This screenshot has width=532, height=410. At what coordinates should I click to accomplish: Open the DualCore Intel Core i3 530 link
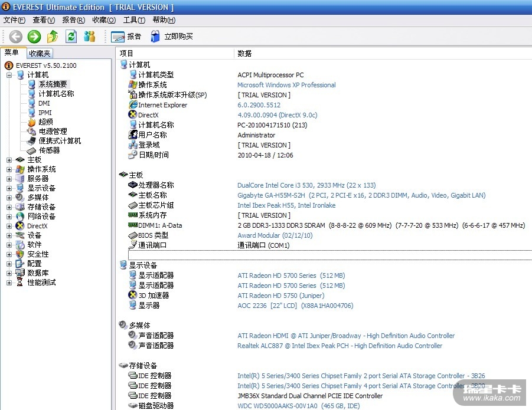click(x=306, y=185)
